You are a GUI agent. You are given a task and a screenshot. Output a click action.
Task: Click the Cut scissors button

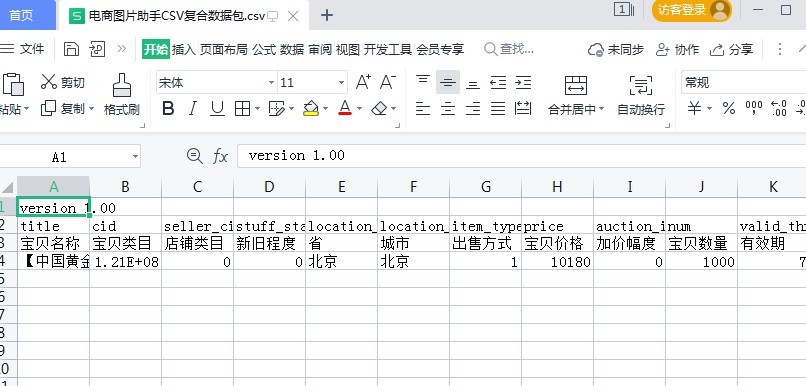(63, 82)
